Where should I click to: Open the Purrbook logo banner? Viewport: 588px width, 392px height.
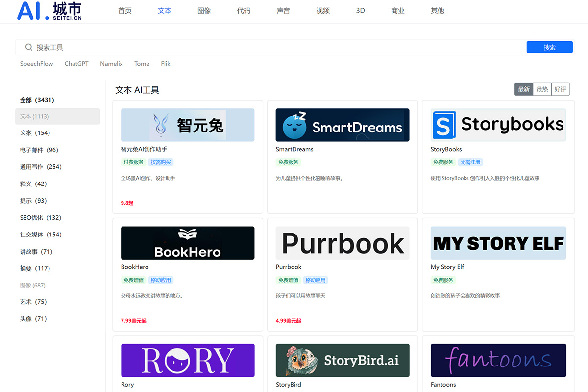[x=343, y=243]
